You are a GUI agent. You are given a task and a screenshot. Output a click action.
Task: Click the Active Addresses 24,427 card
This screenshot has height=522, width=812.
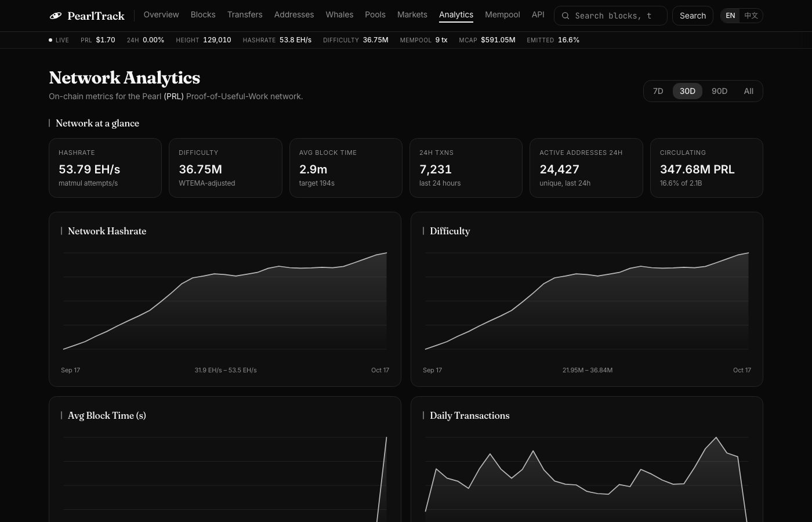click(586, 168)
